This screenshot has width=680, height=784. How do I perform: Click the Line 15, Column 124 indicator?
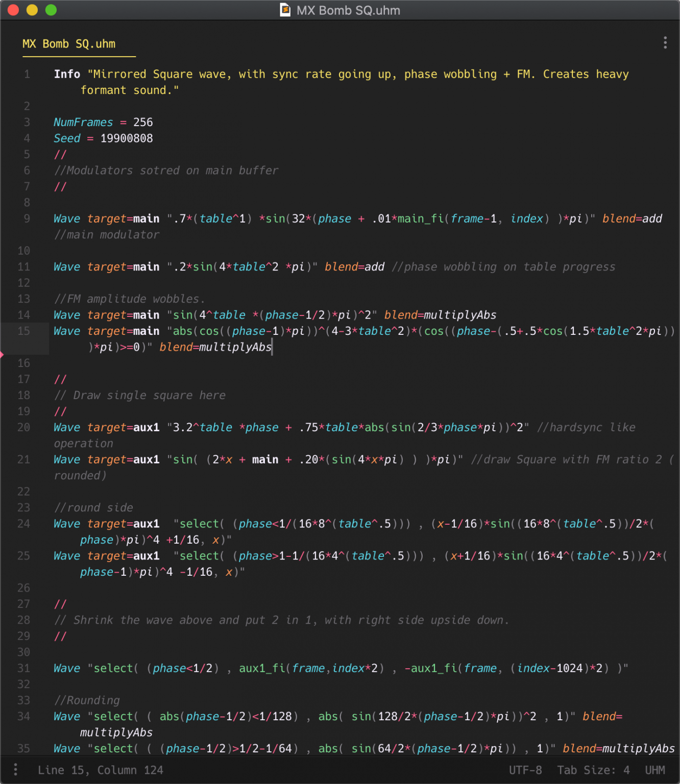[101, 770]
